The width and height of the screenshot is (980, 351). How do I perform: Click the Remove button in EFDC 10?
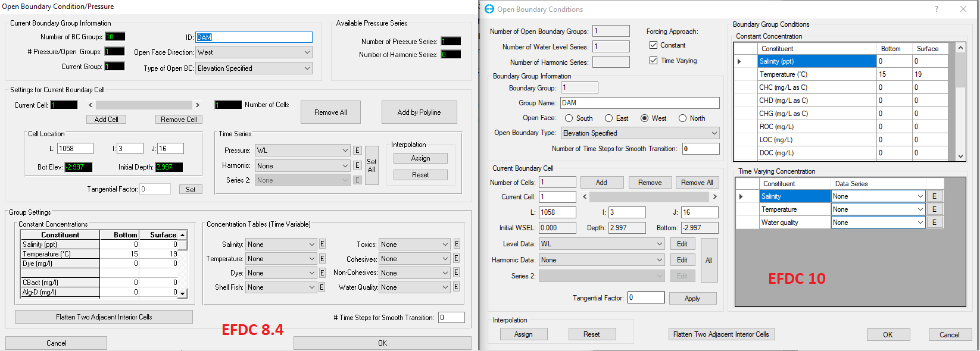pos(650,183)
